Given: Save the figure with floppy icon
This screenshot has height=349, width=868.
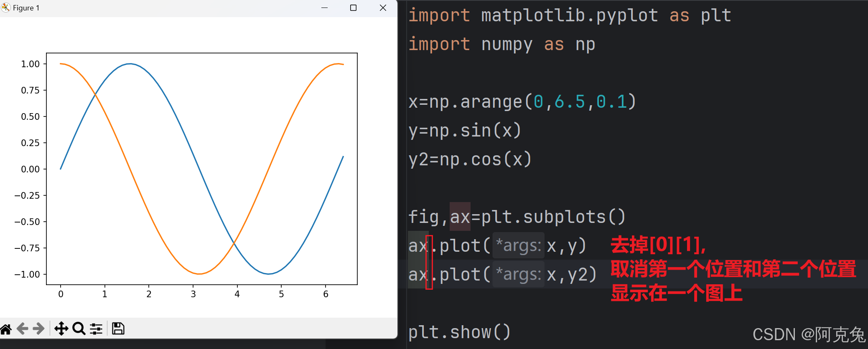Looking at the screenshot, I should point(118,329).
